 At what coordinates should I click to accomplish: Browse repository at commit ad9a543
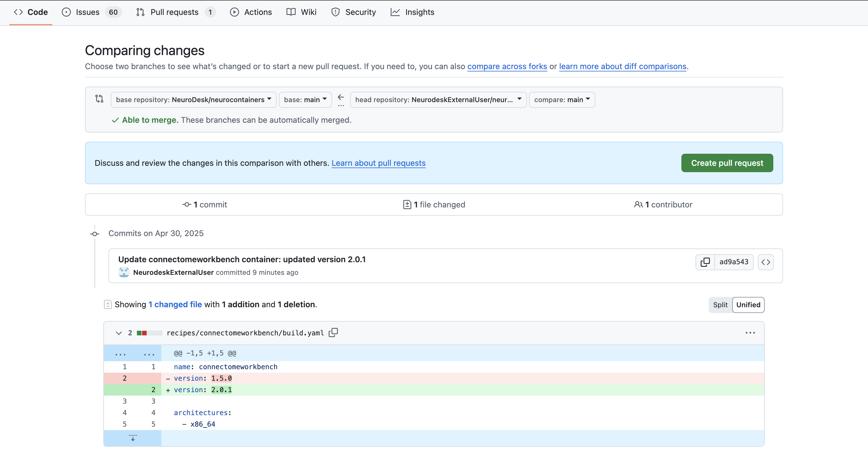766,262
